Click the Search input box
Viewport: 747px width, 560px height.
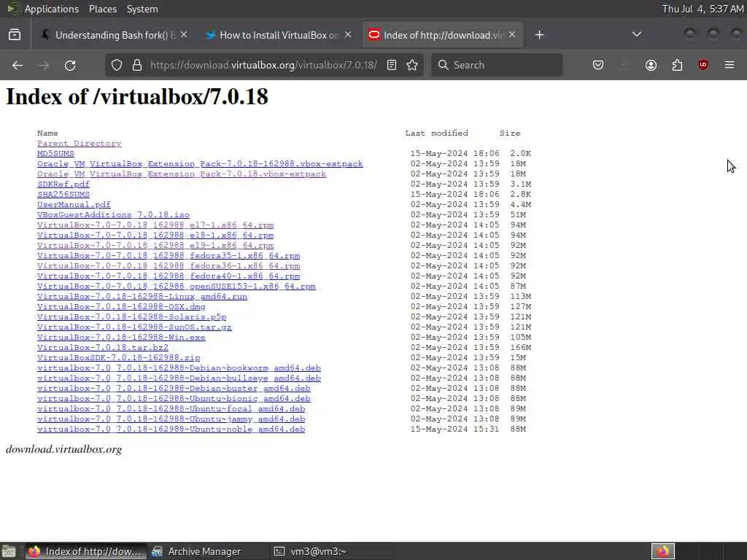click(497, 65)
